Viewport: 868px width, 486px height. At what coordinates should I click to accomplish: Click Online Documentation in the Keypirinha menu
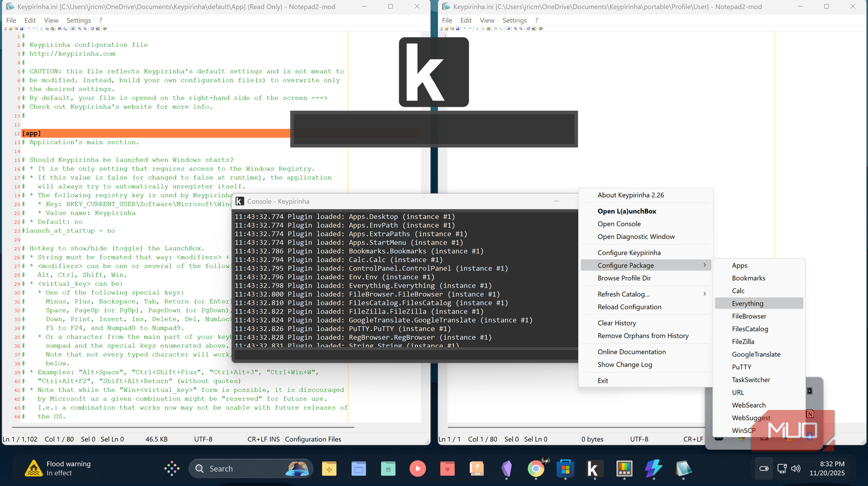coord(631,351)
